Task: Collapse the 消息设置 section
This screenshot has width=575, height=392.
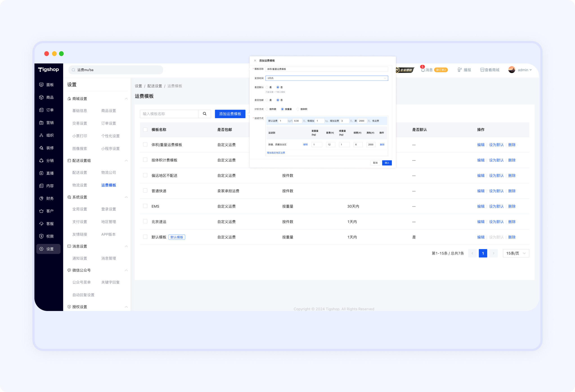Action: click(126, 246)
